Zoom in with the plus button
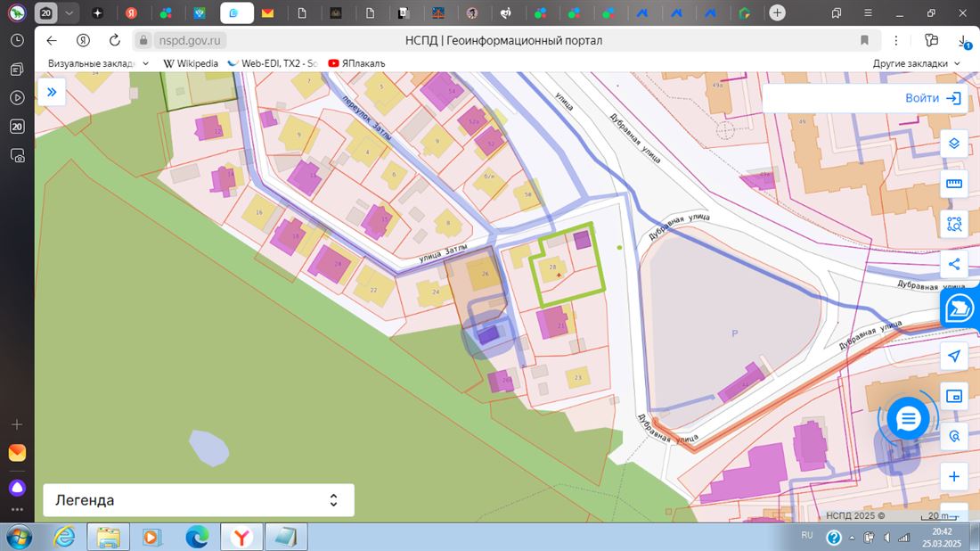Viewport: 980px width, 551px height. pos(954,476)
